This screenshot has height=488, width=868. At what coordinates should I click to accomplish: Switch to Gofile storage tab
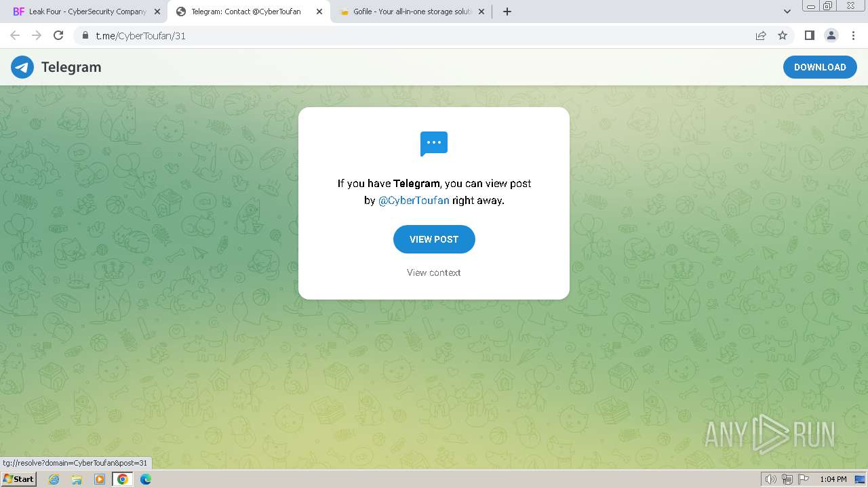pyautogui.click(x=412, y=12)
